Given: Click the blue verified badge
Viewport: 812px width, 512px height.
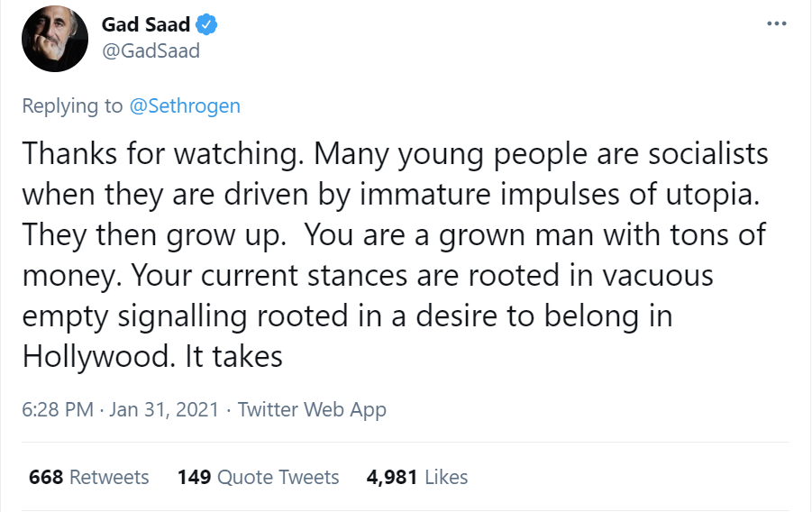Looking at the screenshot, I should pyautogui.click(x=208, y=25).
